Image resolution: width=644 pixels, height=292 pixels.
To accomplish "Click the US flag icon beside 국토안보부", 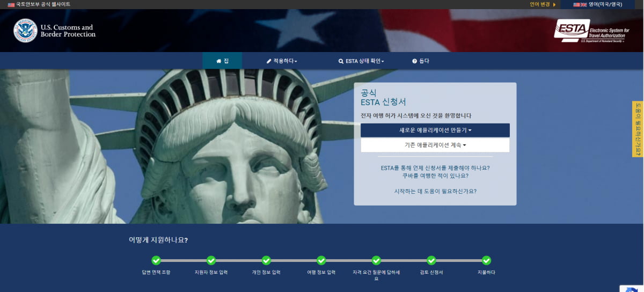I will click(x=11, y=4).
